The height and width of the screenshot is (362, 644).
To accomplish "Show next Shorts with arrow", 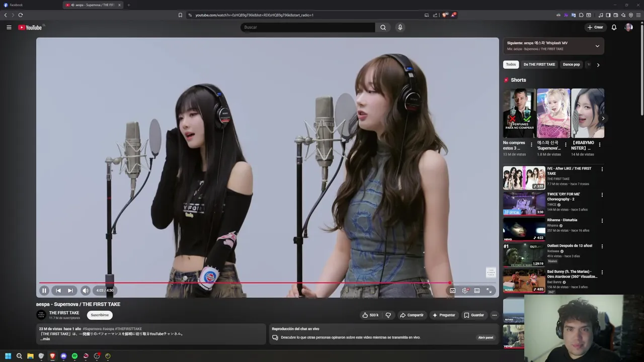I will tap(603, 119).
